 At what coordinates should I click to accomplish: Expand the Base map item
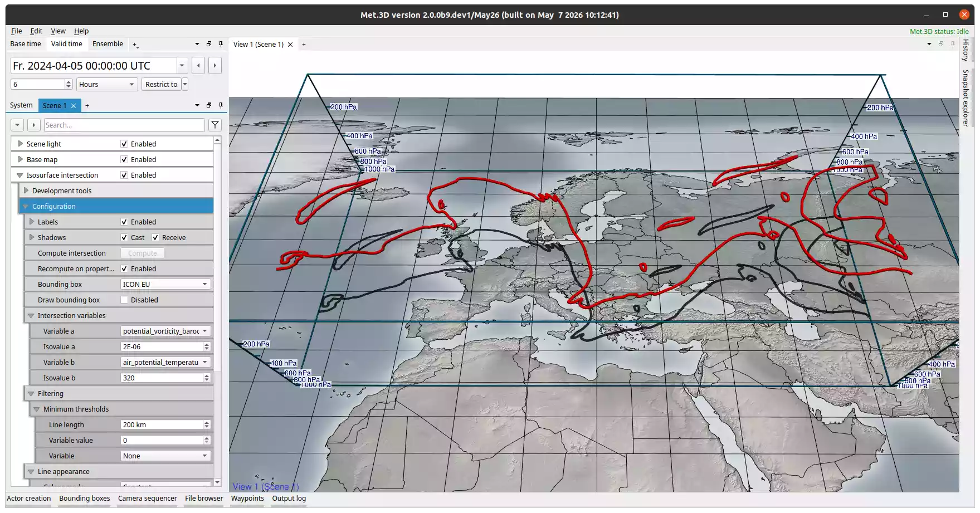(x=20, y=159)
